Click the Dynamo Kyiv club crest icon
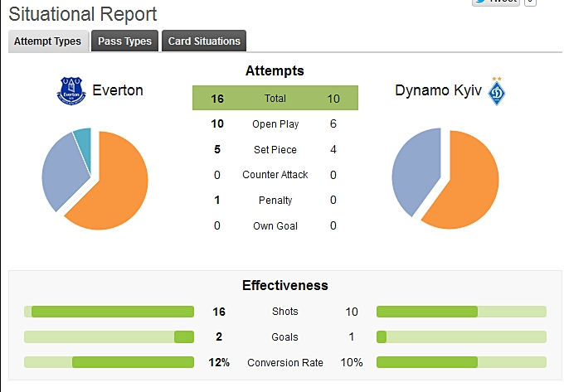Screen dimensions: 564x392 [x=498, y=91]
